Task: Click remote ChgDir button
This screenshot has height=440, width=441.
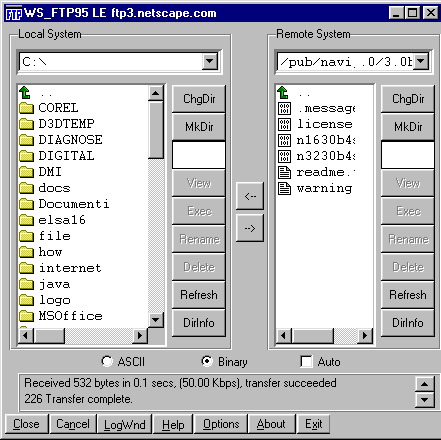Action: coord(408,99)
